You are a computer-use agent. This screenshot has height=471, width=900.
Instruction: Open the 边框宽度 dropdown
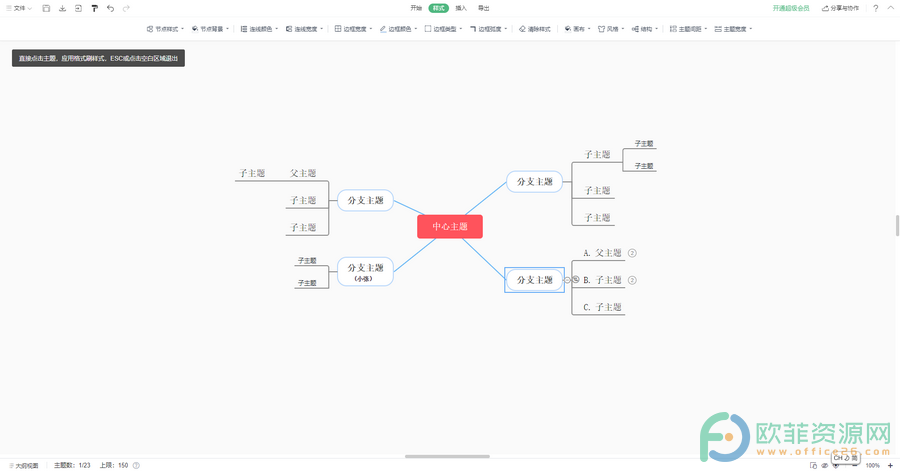[354, 29]
